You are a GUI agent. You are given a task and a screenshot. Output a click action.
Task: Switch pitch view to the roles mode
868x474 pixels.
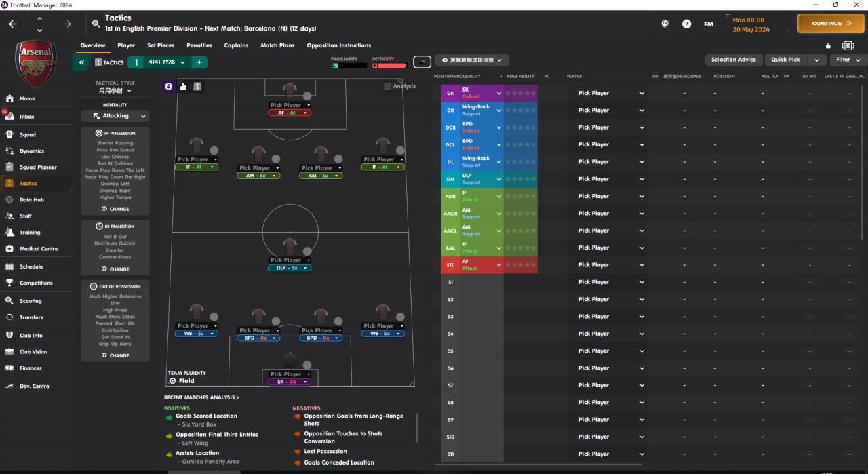pyautogui.click(x=197, y=86)
